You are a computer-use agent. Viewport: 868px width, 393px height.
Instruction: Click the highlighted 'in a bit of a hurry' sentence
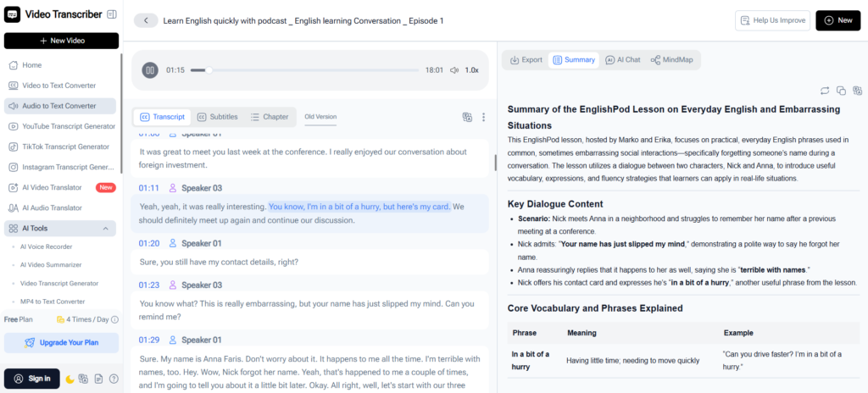pos(359,207)
